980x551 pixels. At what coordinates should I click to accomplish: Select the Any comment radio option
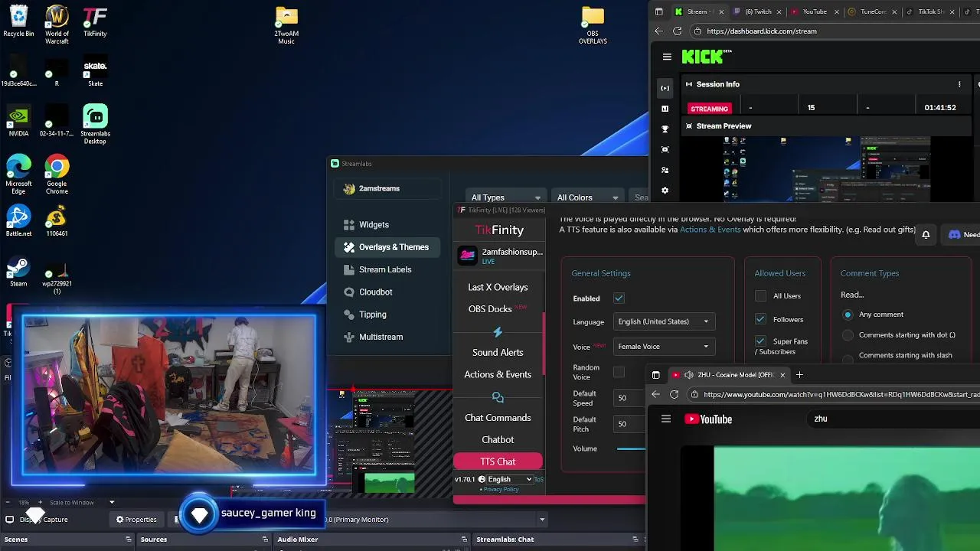pos(848,315)
